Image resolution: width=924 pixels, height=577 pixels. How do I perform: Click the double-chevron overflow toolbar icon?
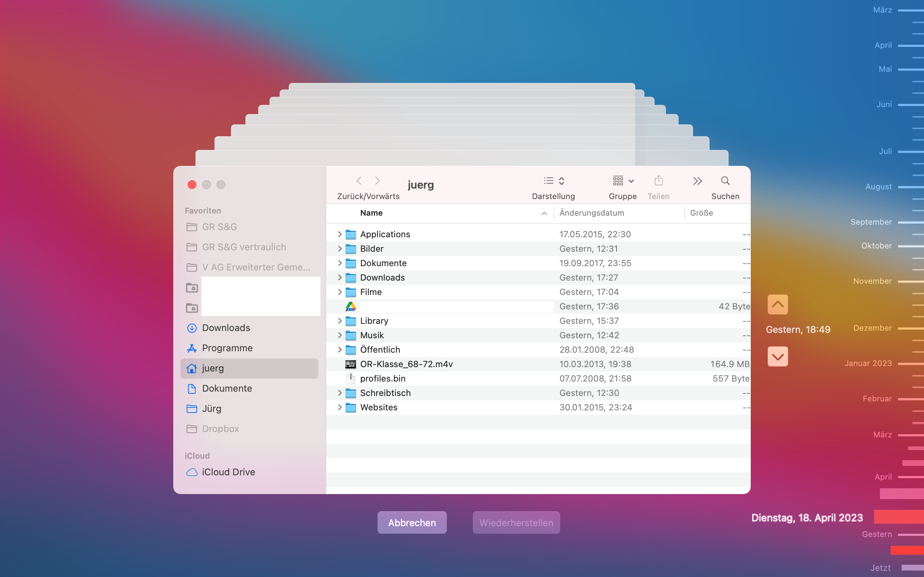(697, 181)
